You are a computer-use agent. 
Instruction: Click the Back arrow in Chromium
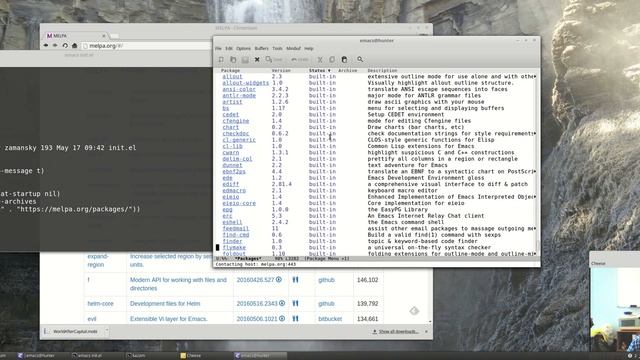(x=46, y=46)
